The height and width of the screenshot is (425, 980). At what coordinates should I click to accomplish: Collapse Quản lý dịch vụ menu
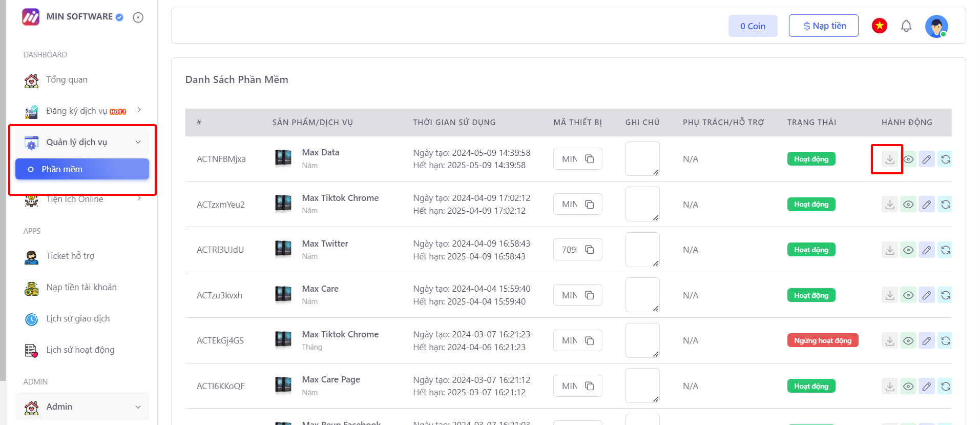click(82, 142)
